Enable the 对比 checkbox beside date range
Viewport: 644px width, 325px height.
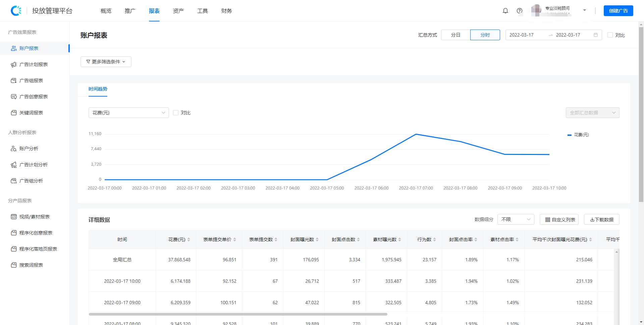(610, 35)
